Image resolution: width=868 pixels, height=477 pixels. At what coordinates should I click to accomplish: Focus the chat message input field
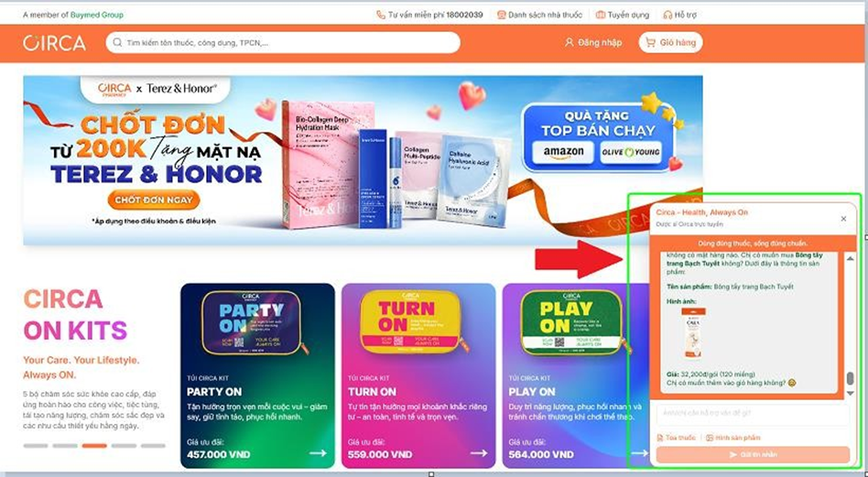(753, 414)
